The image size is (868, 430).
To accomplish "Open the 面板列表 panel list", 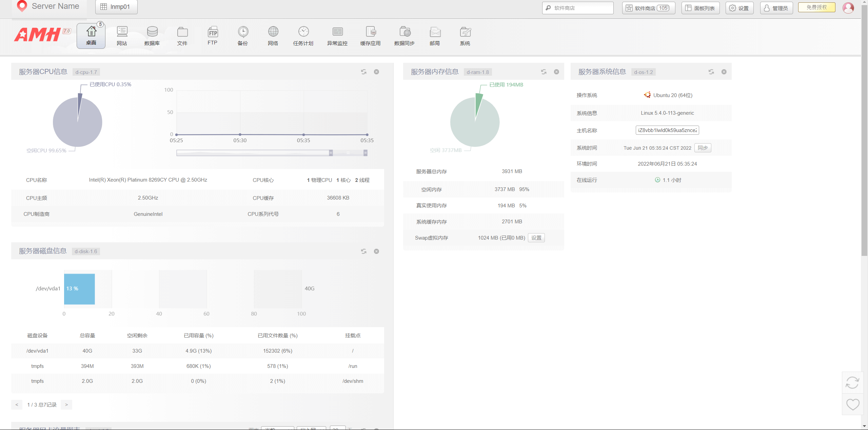I will tap(701, 8).
